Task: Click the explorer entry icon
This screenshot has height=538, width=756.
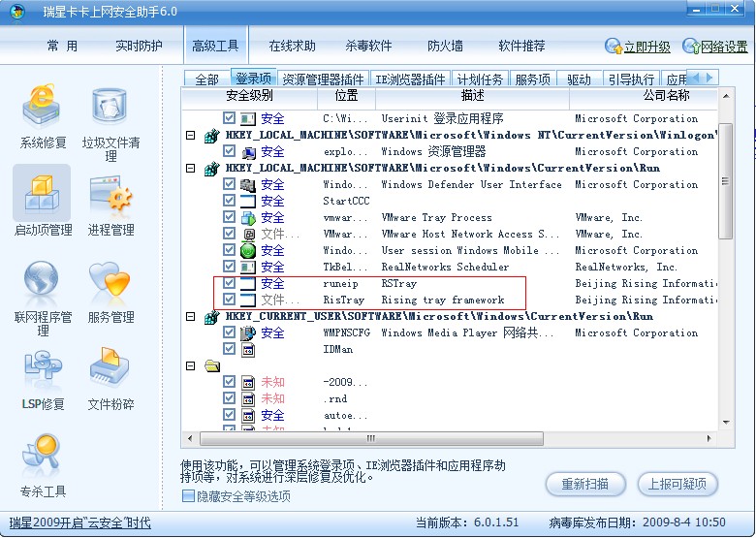Action: pyautogui.click(x=248, y=152)
